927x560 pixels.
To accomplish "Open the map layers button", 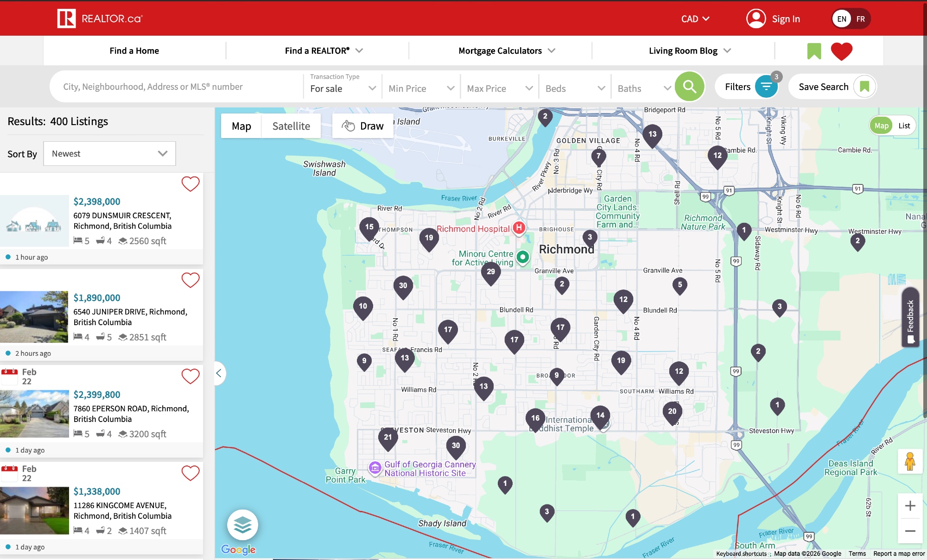I will pos(242,525).
